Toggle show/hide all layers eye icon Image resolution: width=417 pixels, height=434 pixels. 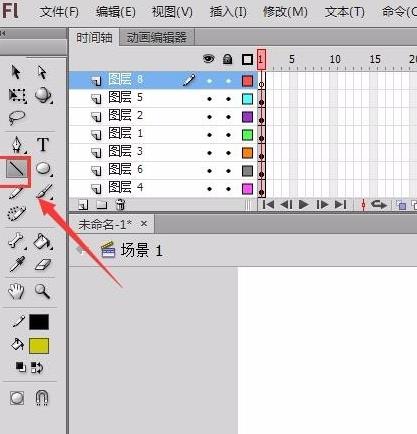click(x=209, y=59)
